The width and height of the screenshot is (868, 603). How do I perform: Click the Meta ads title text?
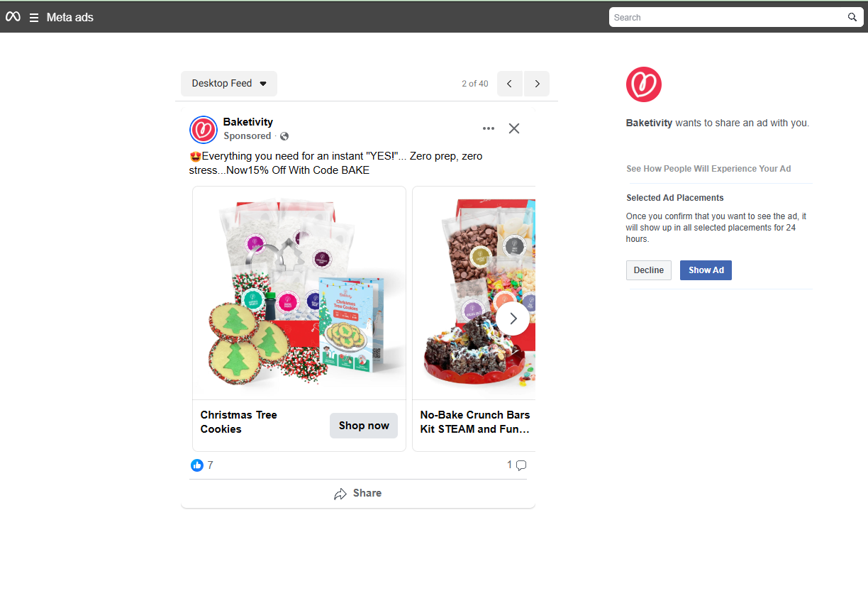click(70, 18)
